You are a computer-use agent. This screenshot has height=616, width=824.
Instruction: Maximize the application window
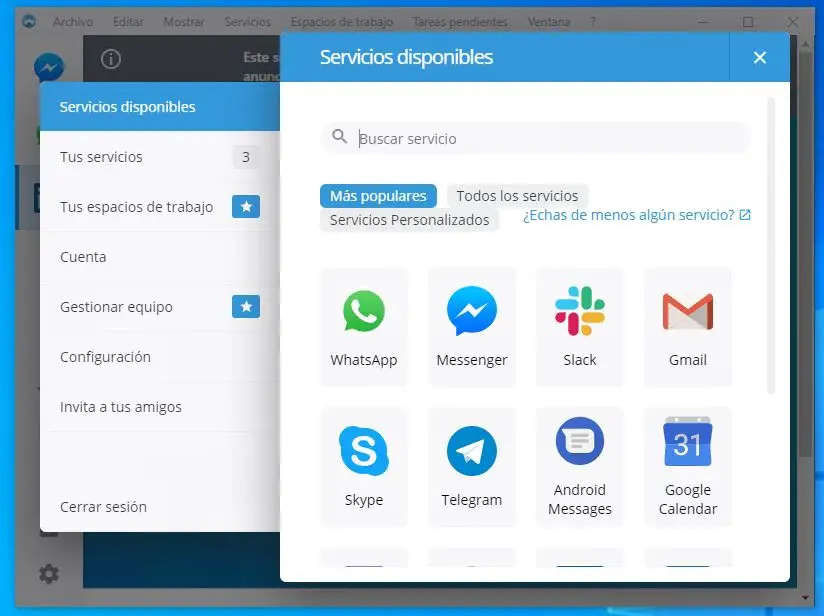tap(748, 22)
